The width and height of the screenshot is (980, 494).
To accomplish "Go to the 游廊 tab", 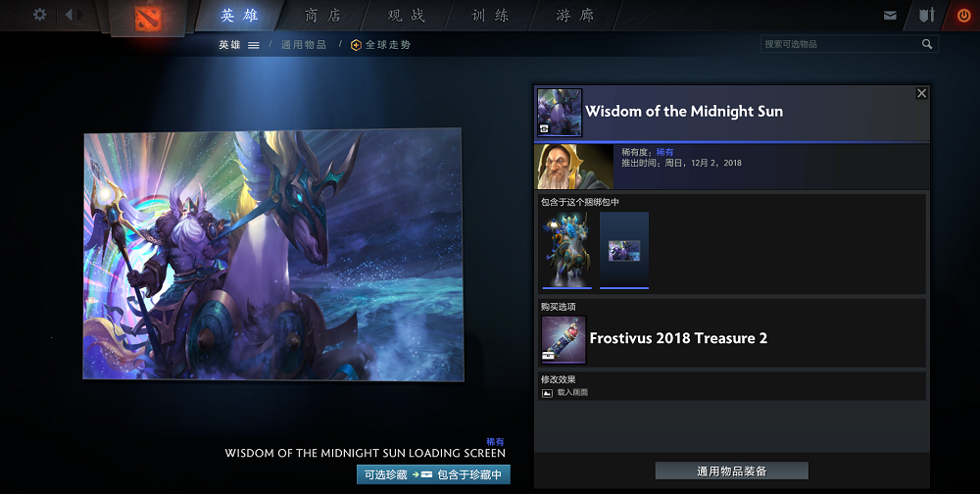I will coord(574,16).
